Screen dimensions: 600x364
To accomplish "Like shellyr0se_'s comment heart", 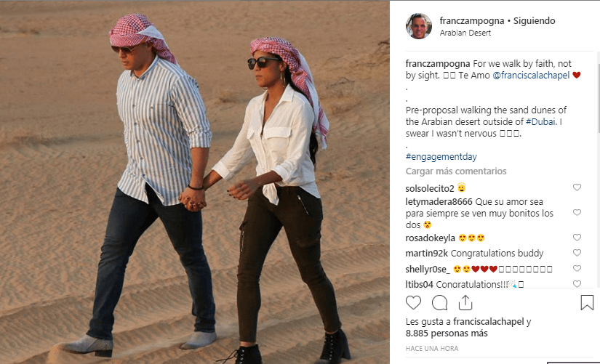I will 577,268.
